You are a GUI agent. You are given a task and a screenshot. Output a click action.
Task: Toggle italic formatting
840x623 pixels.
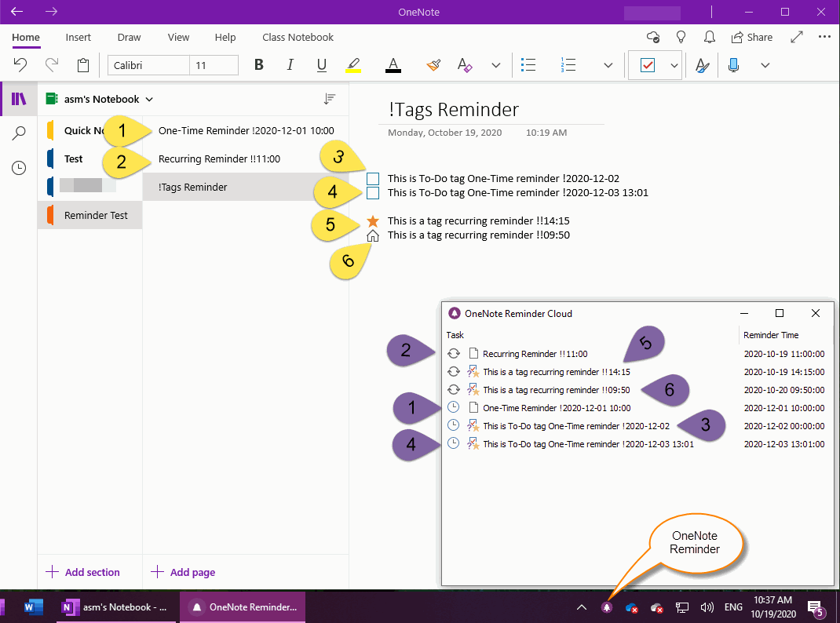click(x=290, y=65)
